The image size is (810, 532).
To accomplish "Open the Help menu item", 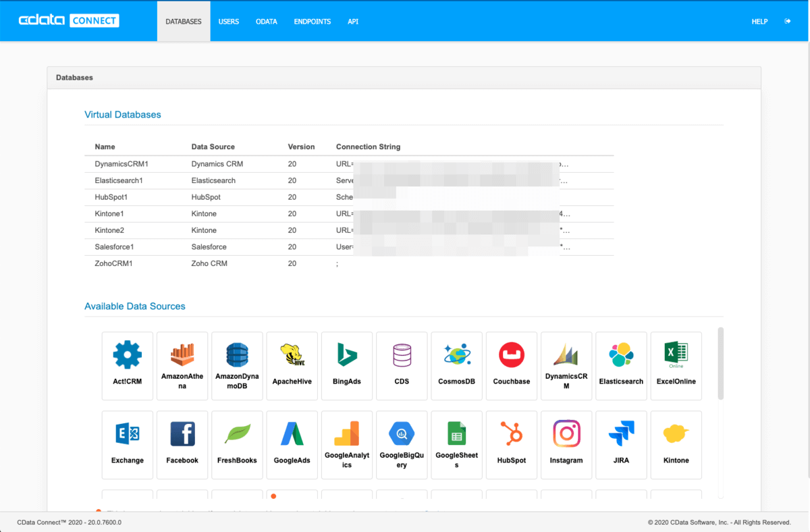I will 759,22.
